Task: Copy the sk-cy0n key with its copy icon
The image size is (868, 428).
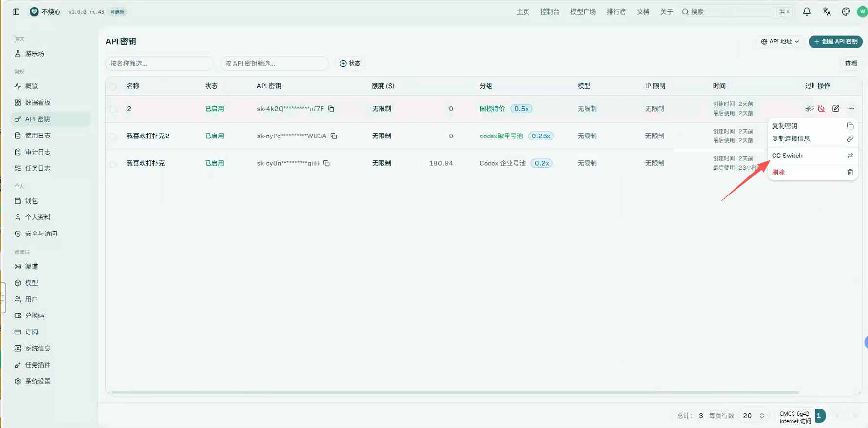Action: [327, 163]
